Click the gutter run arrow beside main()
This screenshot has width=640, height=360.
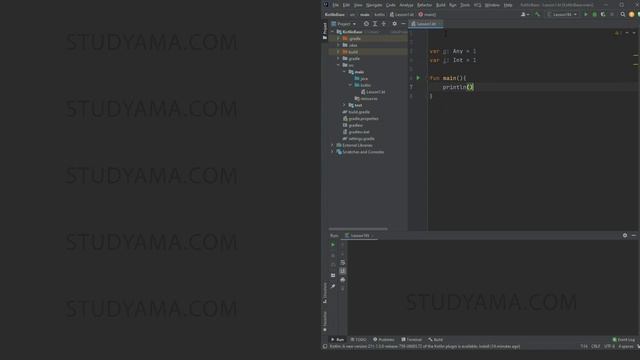(418, 78)
